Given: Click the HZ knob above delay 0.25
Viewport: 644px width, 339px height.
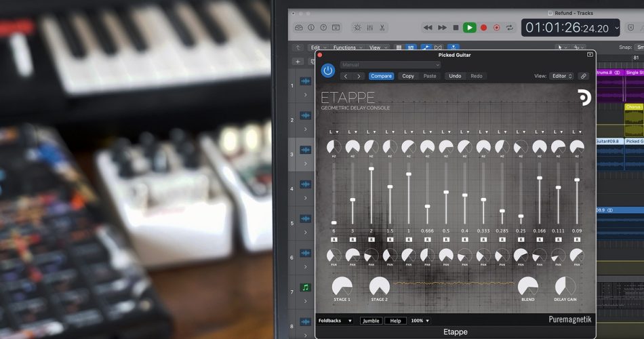Looking at the screenshot, I should click(521, 147).
